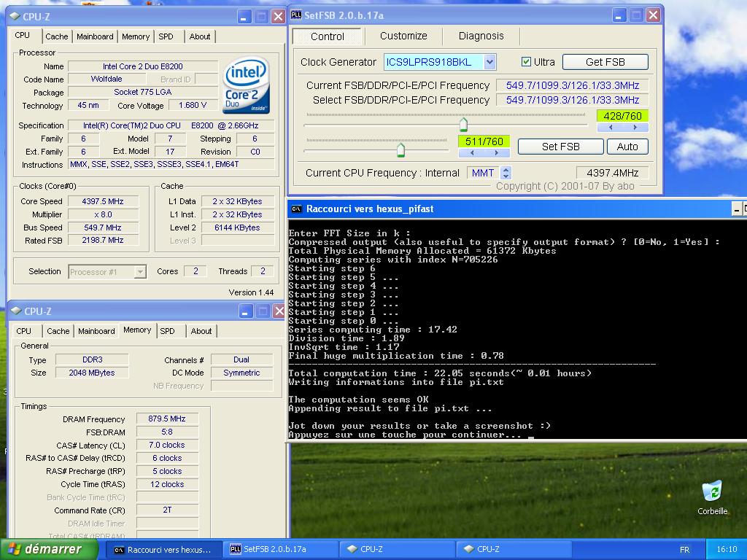Click the MMT frequency spinner arrows

506,173
